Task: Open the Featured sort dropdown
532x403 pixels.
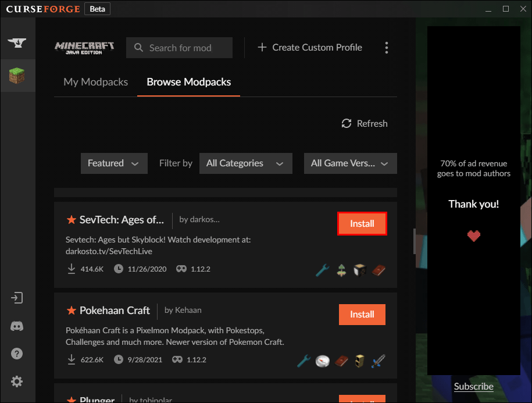Action: pos(114,163)
